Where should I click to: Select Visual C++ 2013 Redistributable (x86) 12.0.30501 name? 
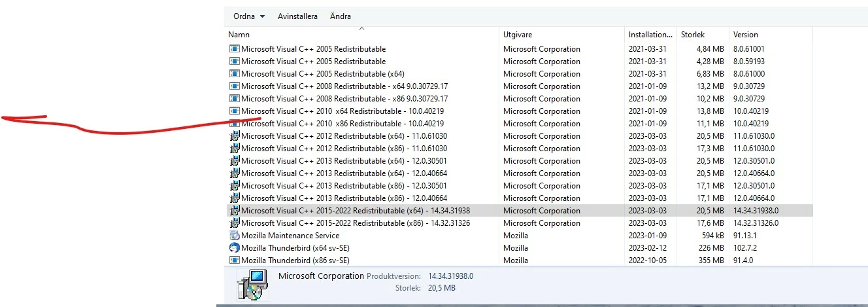(344, 186)
